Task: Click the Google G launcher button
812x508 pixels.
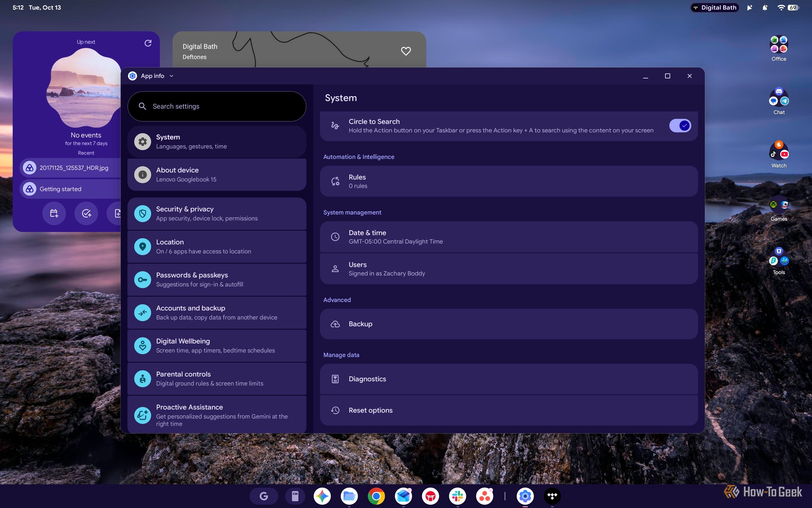Action: 264,496
